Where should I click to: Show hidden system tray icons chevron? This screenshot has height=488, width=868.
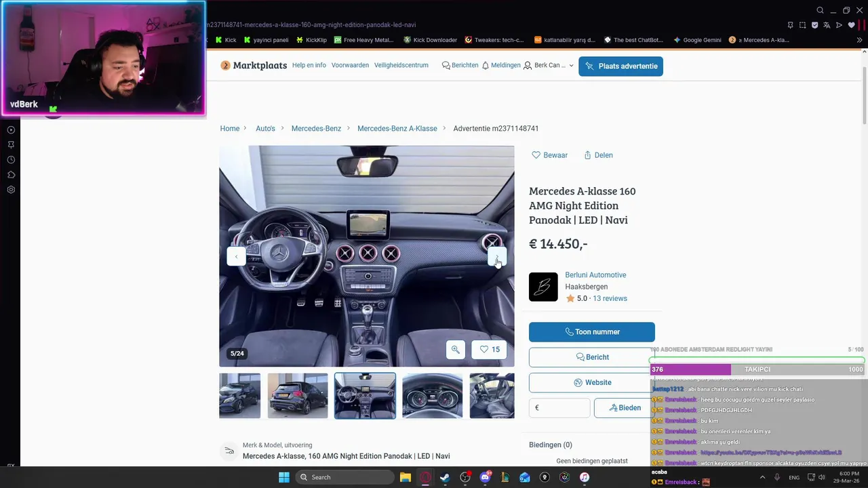coord(763,477)
